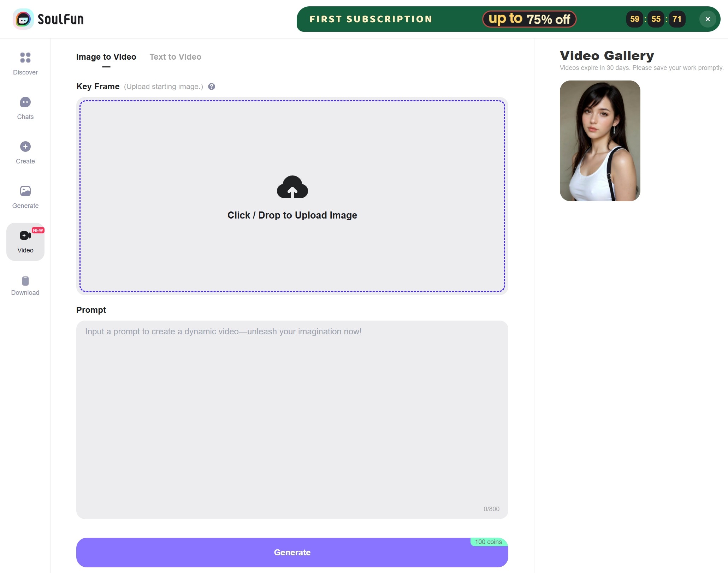728x573 pixels.
Task: Close the First Subscription banner
Action: 708,19
